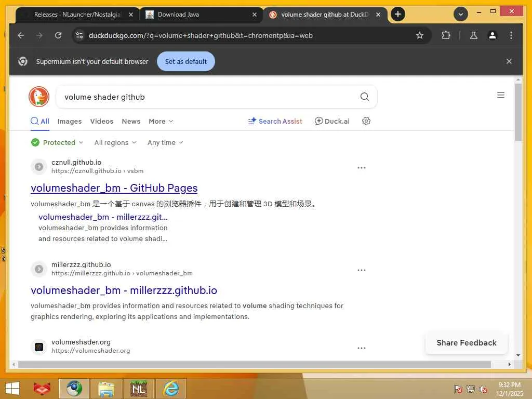
Task: Switch to Images results
Action: [x=70, y=121]
